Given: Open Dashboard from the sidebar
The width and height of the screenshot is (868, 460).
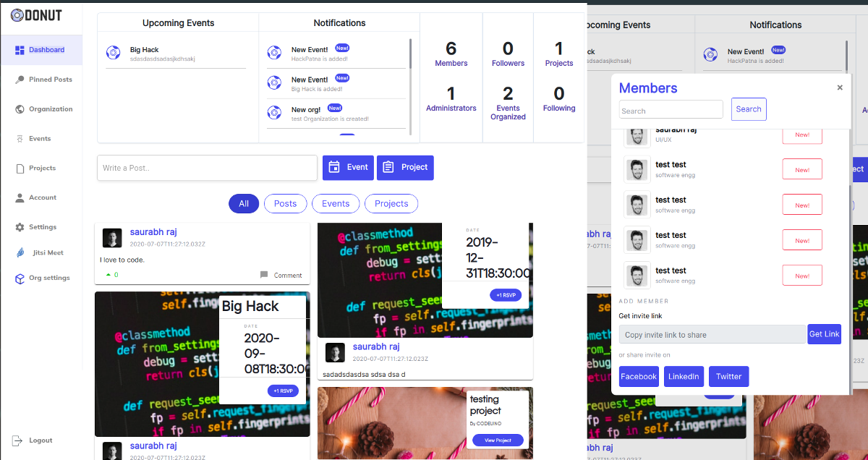Looking at the screenshot, I should pos(41,50).
